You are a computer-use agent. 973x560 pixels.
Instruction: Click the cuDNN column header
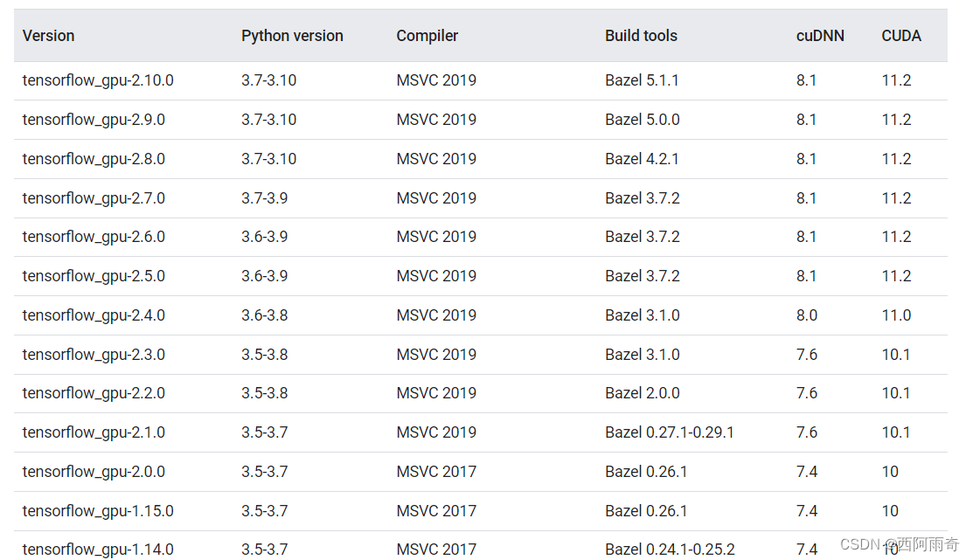point(820,36)
